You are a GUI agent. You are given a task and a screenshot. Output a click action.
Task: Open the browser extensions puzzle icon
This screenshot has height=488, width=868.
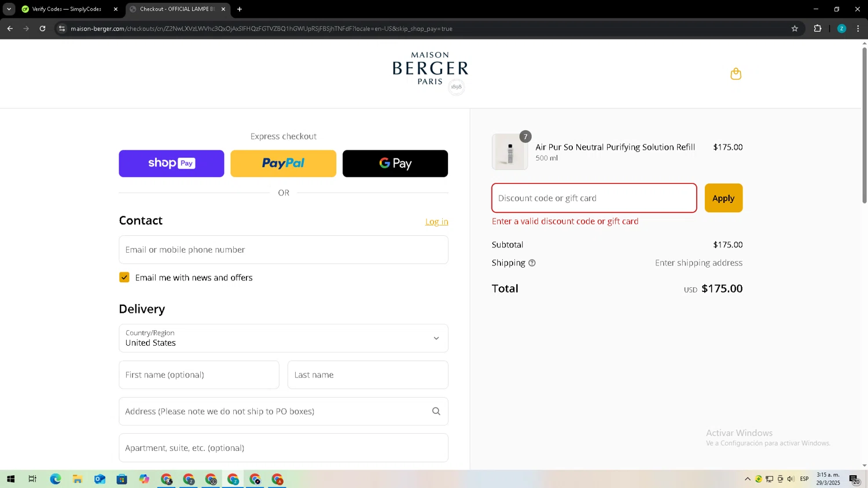pos(818,28)
